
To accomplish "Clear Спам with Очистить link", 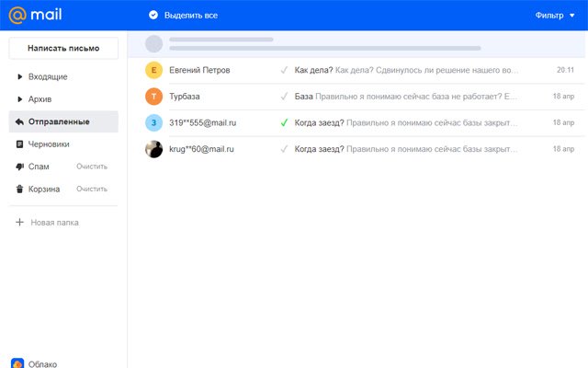I will click(x=92, y=167).
